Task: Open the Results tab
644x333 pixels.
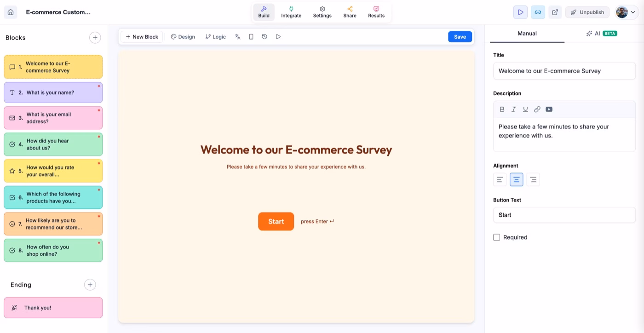Action: point(376,12)
